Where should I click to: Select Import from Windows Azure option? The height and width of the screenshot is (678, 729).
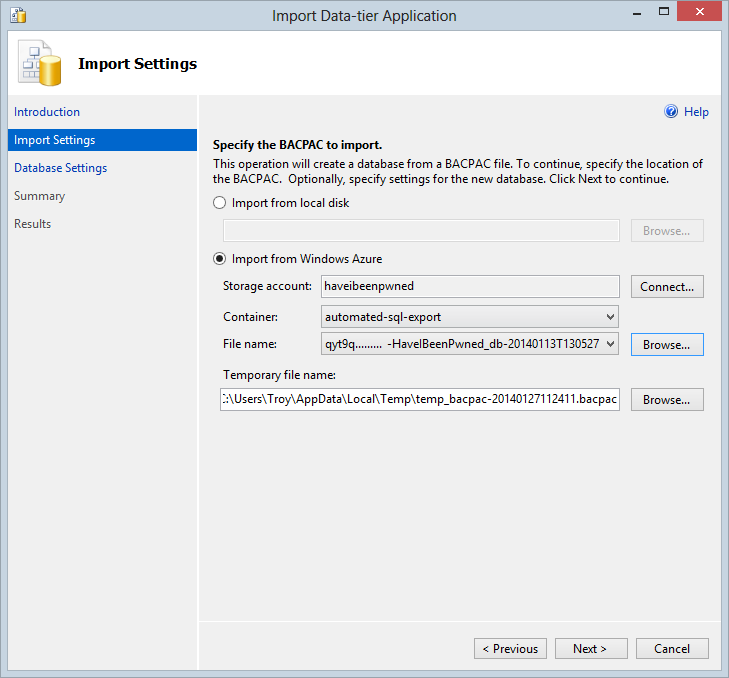[x=222, y=259]
